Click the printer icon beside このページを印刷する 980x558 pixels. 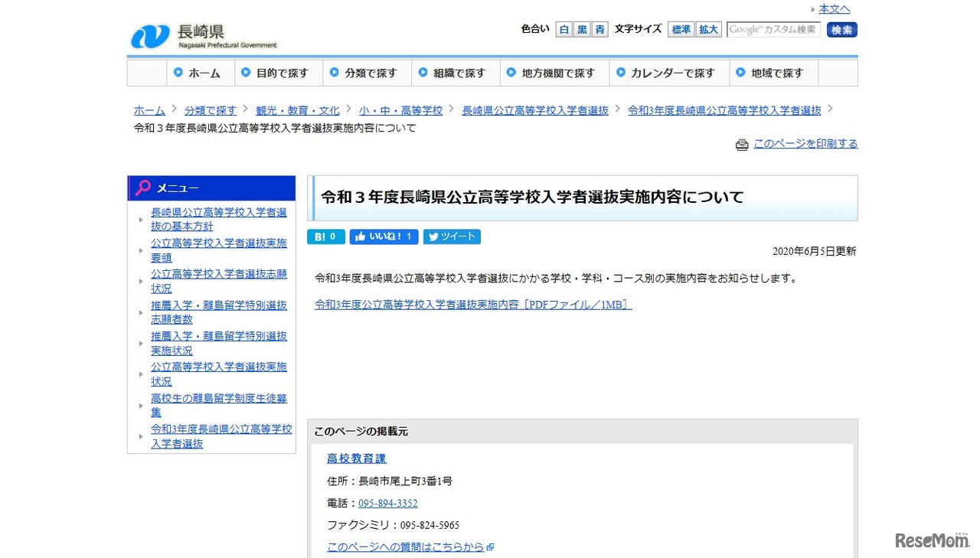[x=742, y=145]
